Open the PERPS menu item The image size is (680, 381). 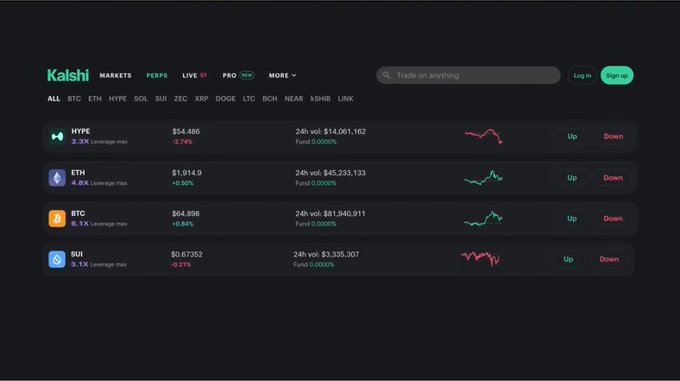point(157,75)
